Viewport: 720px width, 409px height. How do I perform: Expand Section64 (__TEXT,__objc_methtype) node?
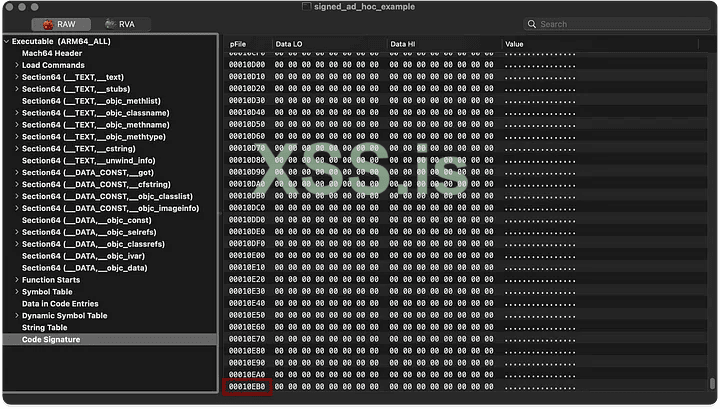click(x=17, y=137)
